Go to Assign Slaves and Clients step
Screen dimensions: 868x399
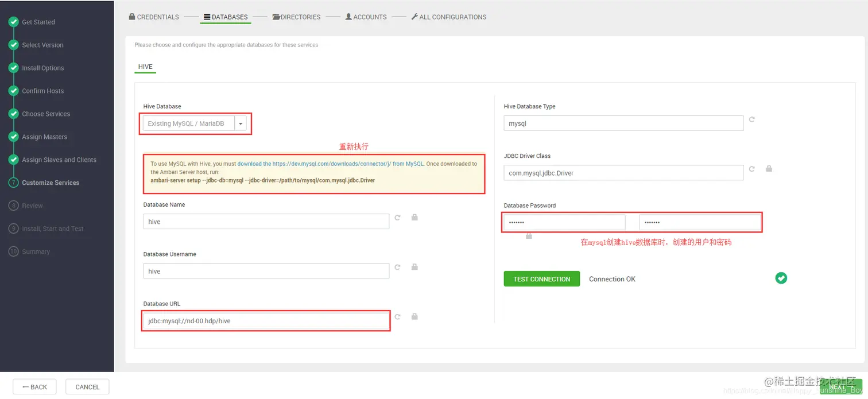point(59,160)
